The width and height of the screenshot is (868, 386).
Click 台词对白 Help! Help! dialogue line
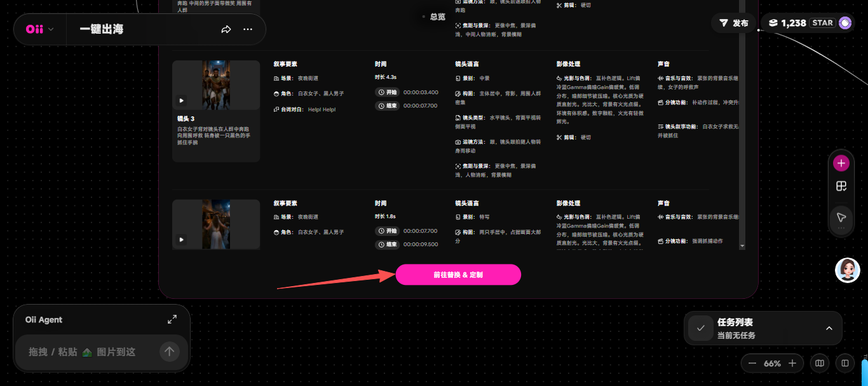pos(304,109)
